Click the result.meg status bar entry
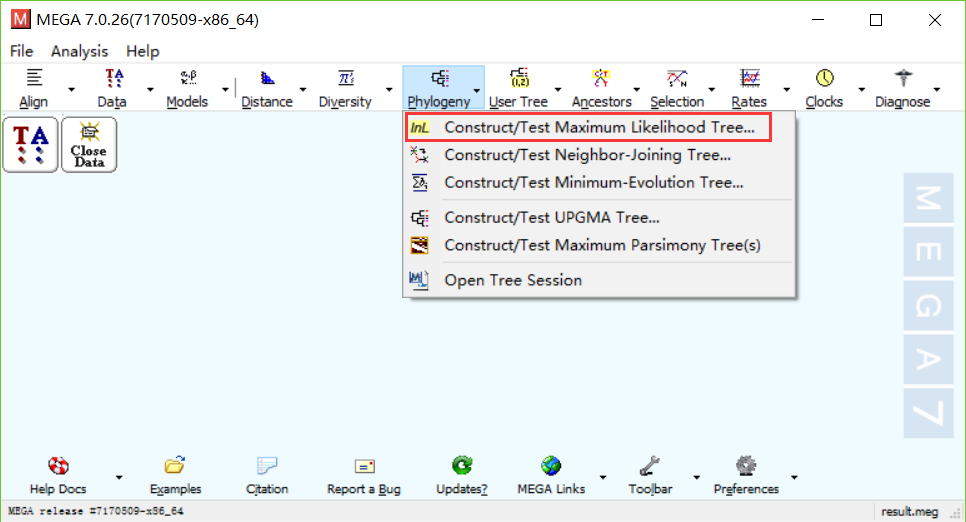966x522 pixels. [x=909, y=512]
